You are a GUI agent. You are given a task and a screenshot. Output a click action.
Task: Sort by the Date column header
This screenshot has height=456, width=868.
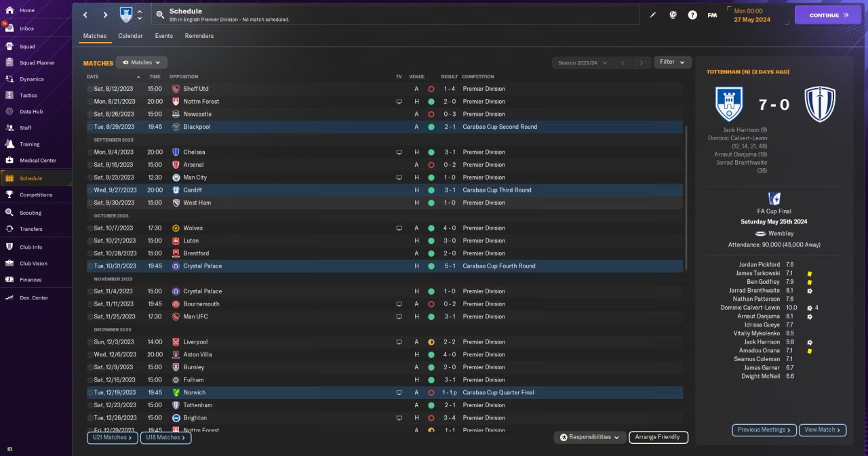(x=92, y=77)
